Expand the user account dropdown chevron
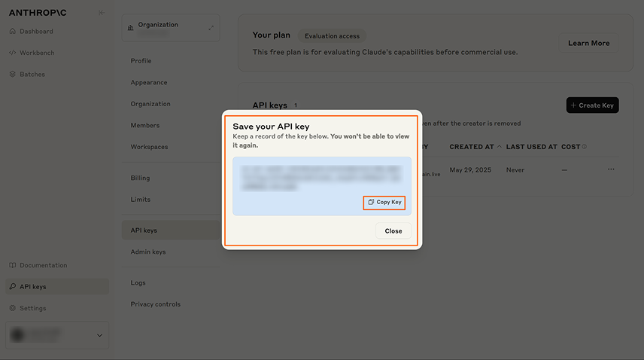 99,335
